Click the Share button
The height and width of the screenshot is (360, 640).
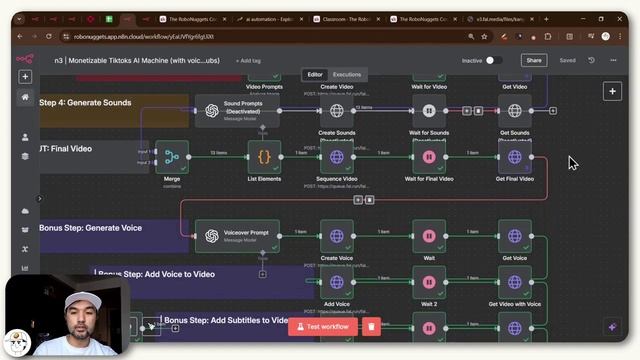534,60
